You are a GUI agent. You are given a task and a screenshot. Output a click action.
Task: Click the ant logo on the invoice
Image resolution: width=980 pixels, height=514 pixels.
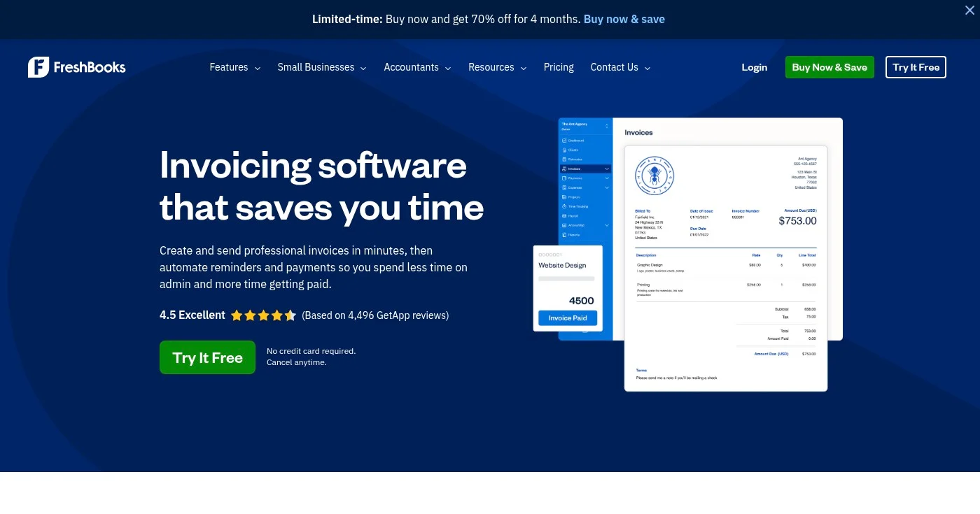coord(654,175)
